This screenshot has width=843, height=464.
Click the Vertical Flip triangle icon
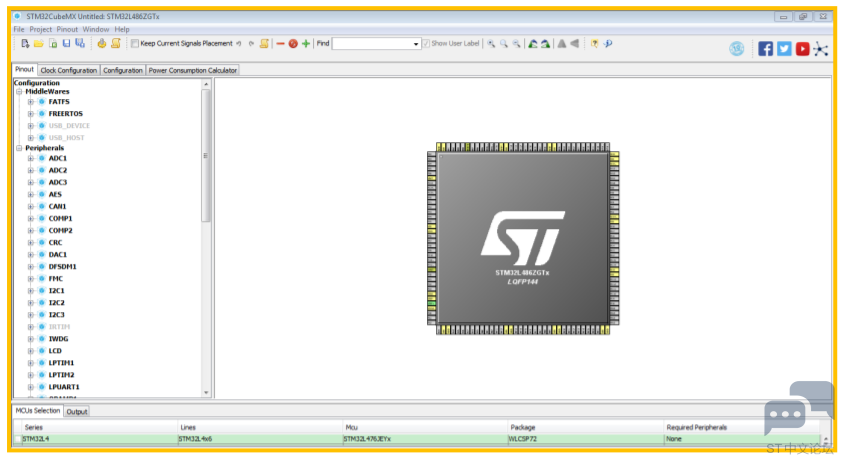click(x=562, y=44)
